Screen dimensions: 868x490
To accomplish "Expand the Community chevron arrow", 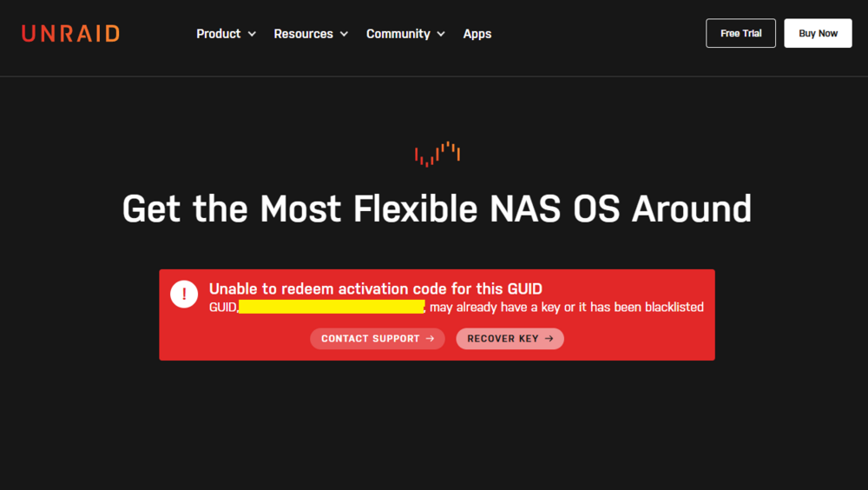I will tap(441, 35).
